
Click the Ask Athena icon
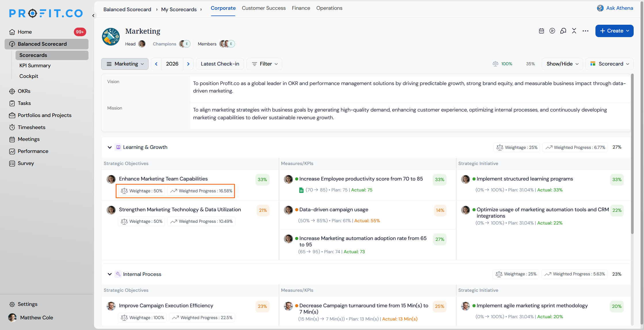coord(600,8)
